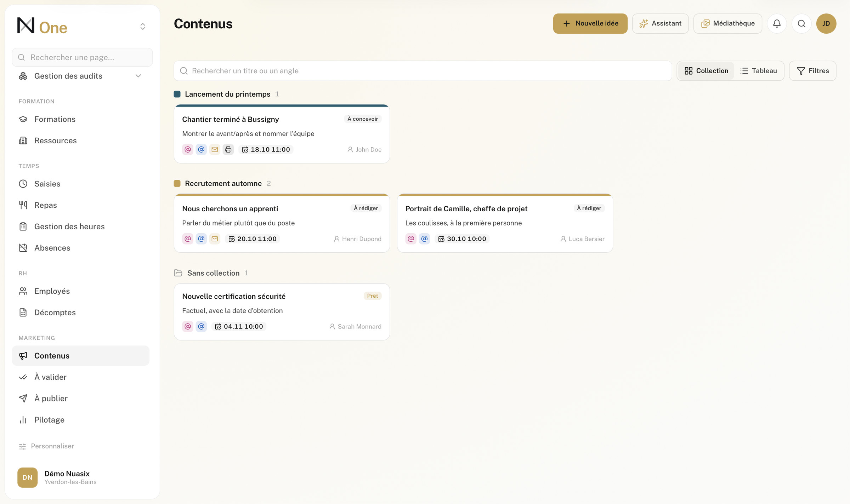Image resolution: width=850 pixels, height=504 pixels.
Task: Go to À publier
Action: 81,399
